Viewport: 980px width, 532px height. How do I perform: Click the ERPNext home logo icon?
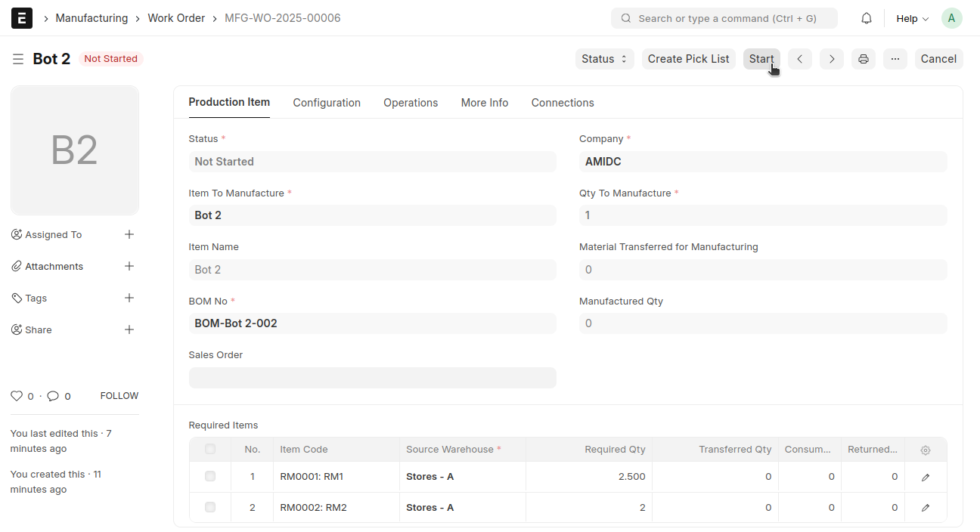(x=22, y=18)
